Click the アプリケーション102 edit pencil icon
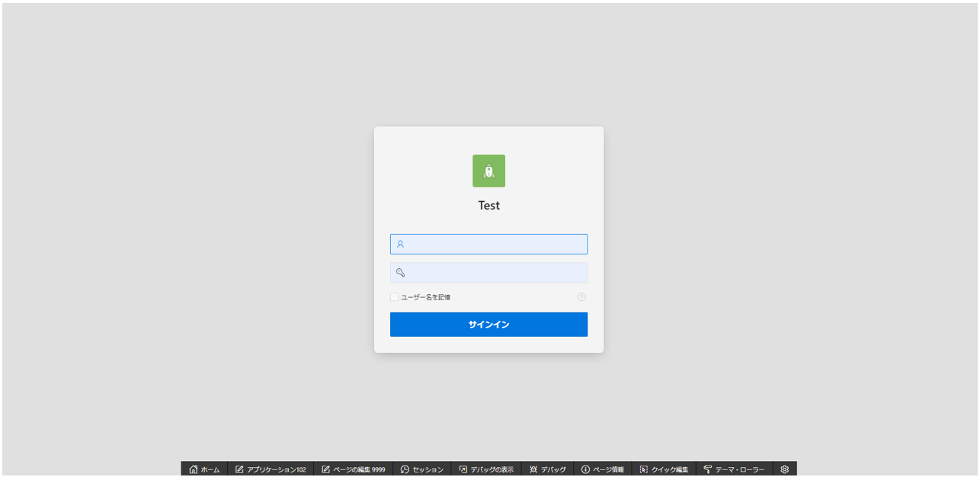980x477 pixels. (239, 469)
